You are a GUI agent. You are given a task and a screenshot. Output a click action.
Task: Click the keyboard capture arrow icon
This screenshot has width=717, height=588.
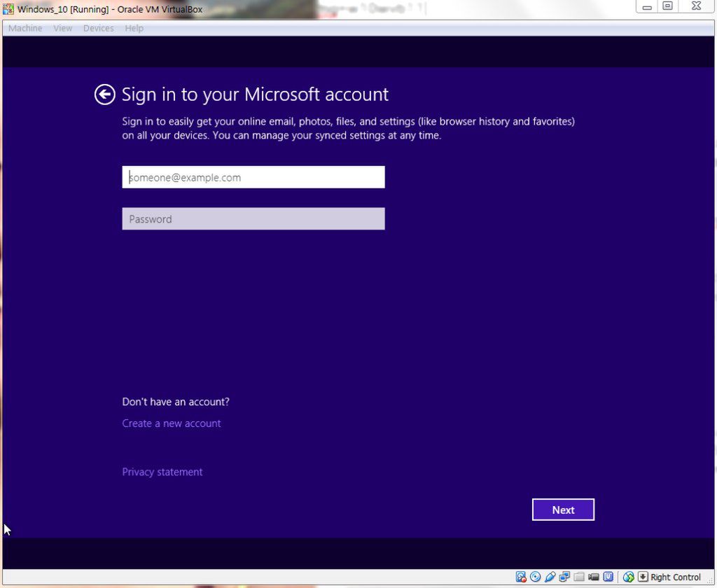643,577
